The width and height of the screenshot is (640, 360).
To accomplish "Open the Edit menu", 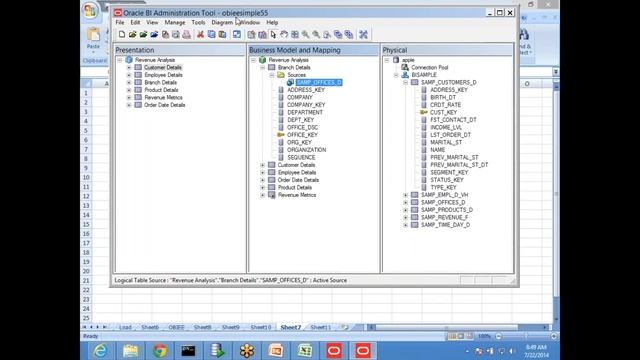I will point(135,22).
